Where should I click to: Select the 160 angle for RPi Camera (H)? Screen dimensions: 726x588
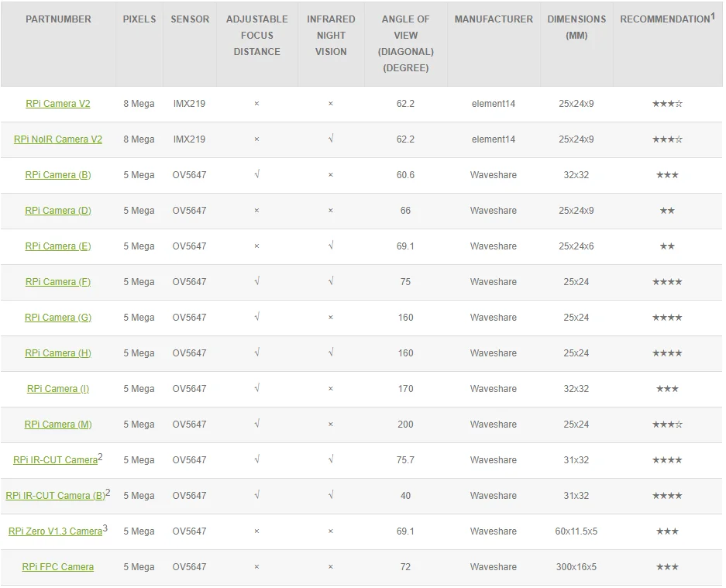coord(405,353)
